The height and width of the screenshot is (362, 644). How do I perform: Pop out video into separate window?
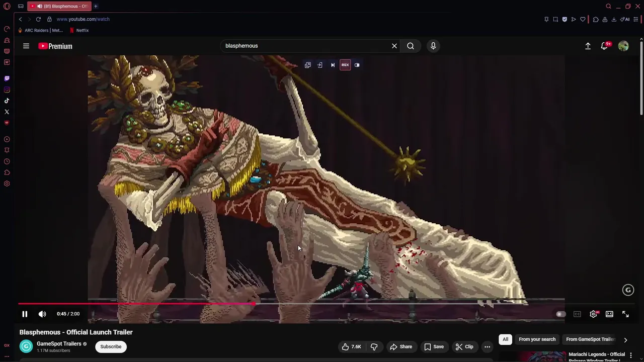(x=308, y=65)
